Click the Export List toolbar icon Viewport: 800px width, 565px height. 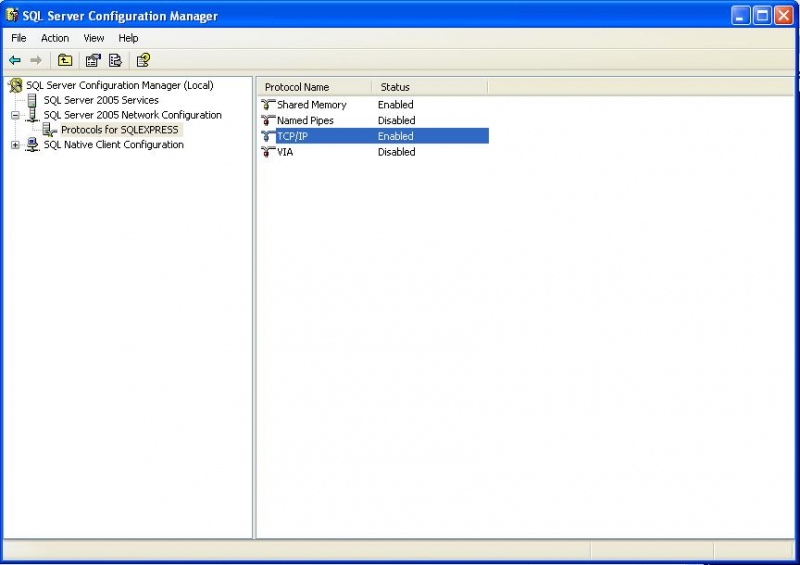[x=115, y=60]
